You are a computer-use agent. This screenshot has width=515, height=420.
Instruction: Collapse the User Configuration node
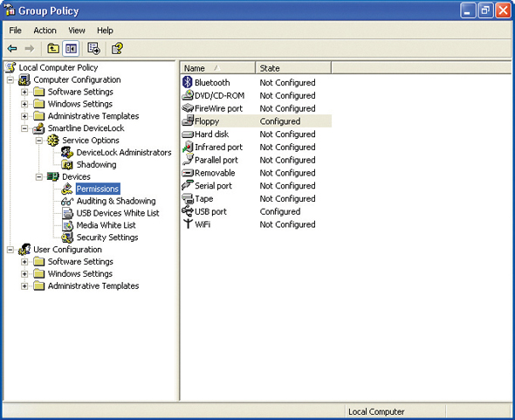coord(10,250)
